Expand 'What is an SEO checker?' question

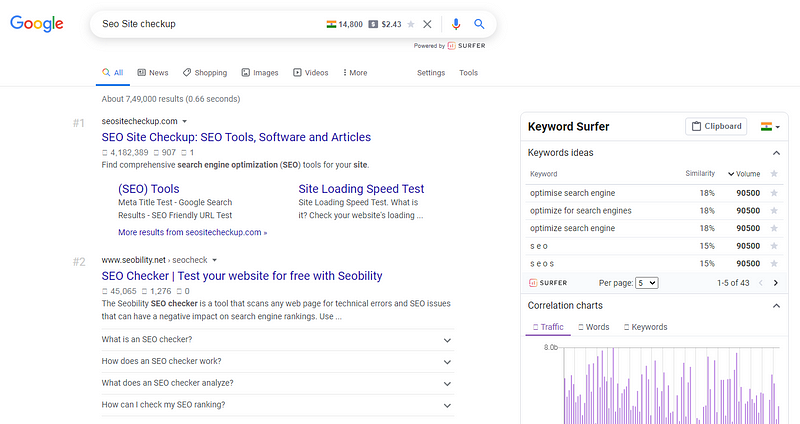tap(278, 339)
